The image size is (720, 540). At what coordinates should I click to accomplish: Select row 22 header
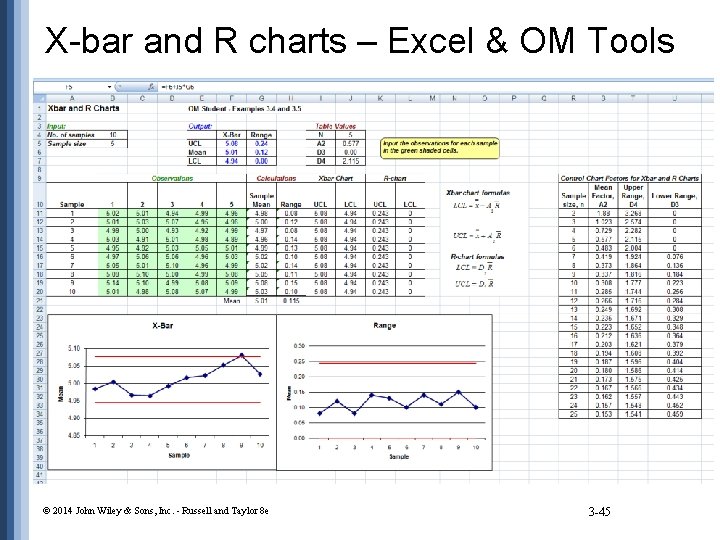(x=39, y=309)
